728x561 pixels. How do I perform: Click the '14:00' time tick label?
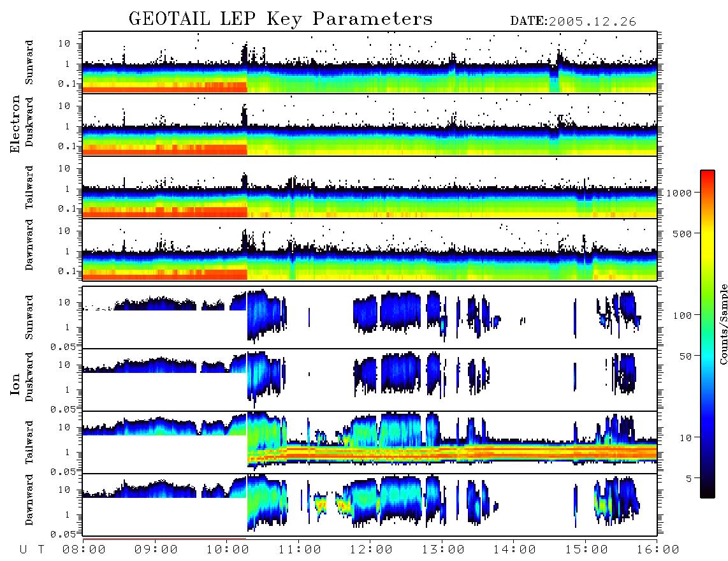click(x=514, y=550)
